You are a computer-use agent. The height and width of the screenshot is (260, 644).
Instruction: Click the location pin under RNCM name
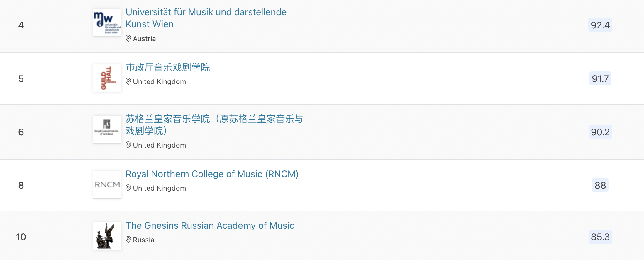[x=128, y=188]
